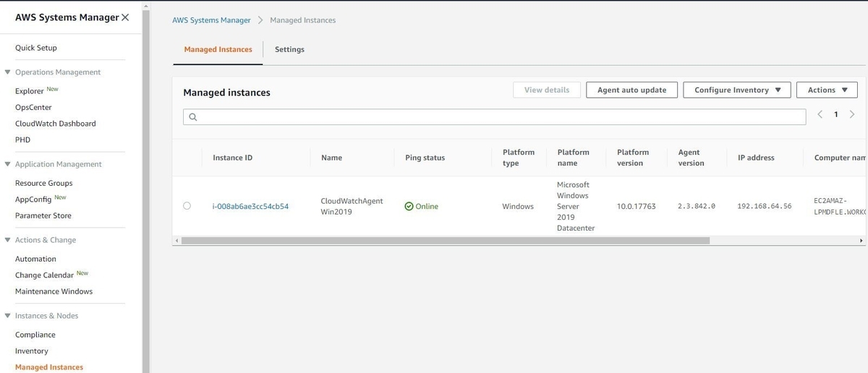This screenshot has height=373, width=868.
Task: Collapse Application Management section
Action: click(7, 164)
